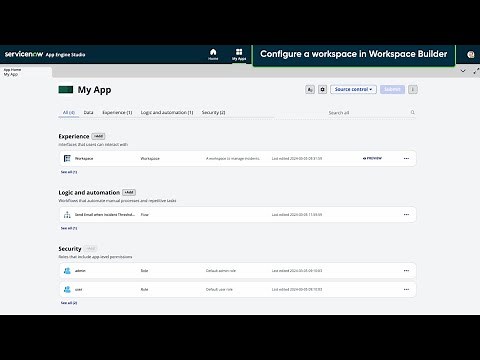This screenshot has width=480, height=360.
Task: Open My Apps in the top navigation
Action: pyautogui.click(x=239, y=55)
